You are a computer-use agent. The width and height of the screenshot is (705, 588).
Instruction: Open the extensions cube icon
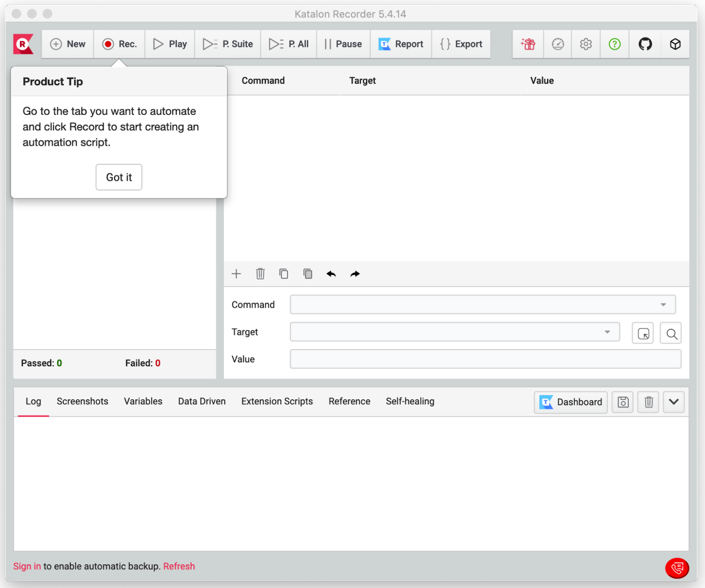tap(675, 44)
